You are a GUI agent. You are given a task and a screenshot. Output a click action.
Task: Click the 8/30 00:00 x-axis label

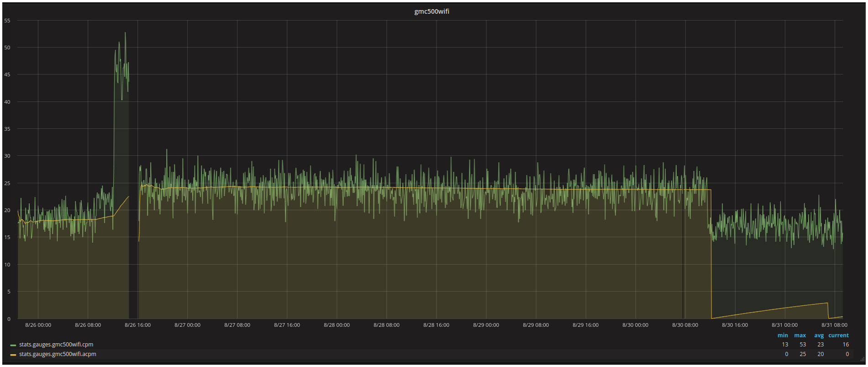click(636, 325)
